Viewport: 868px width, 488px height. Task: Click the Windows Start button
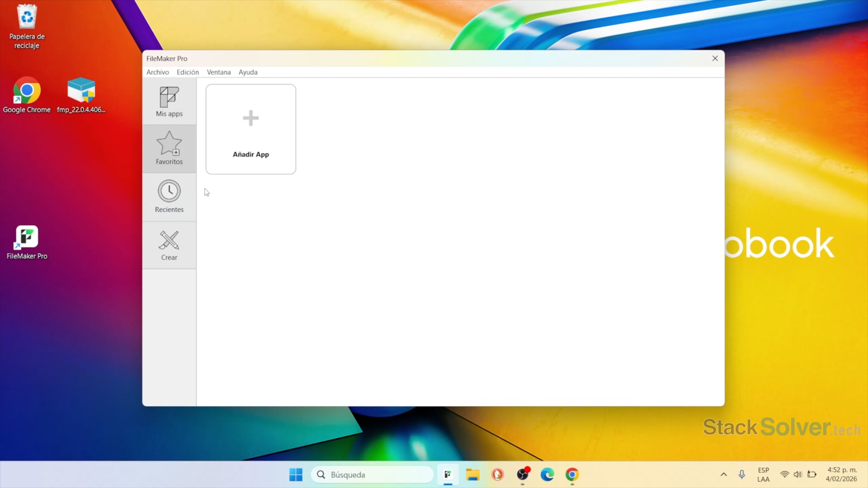coord(296,474)
